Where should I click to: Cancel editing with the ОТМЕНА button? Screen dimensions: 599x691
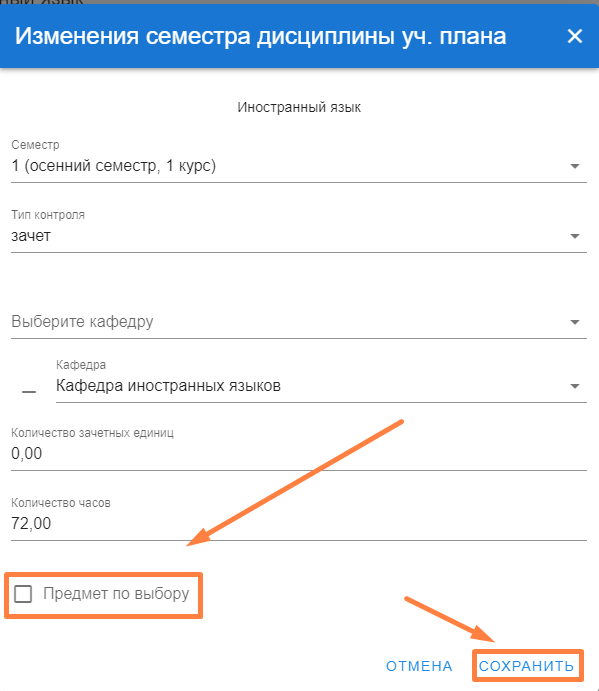click(419, 666)
